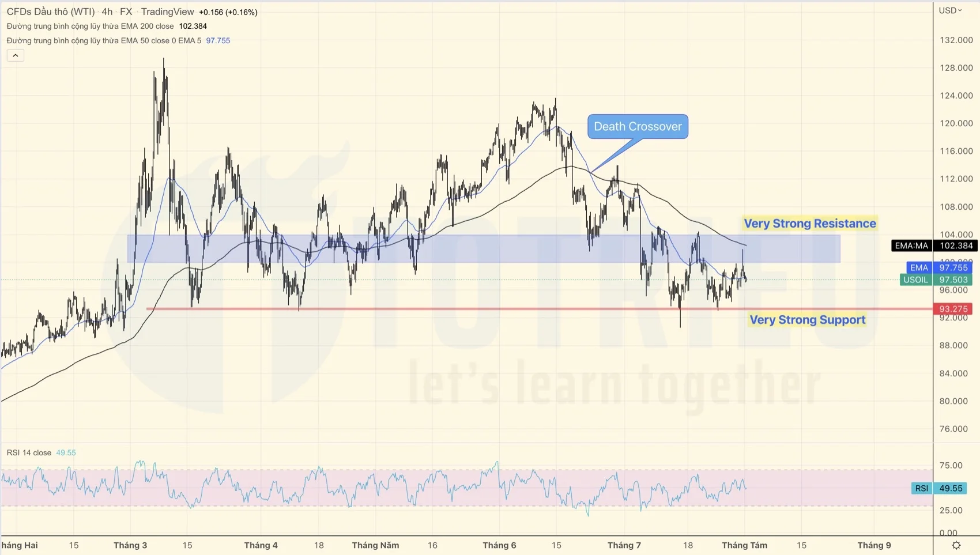Click Tháng Tám on the time axis
Image resolution: width=980 pixels, height=555 pixels.
pos(744,545)
